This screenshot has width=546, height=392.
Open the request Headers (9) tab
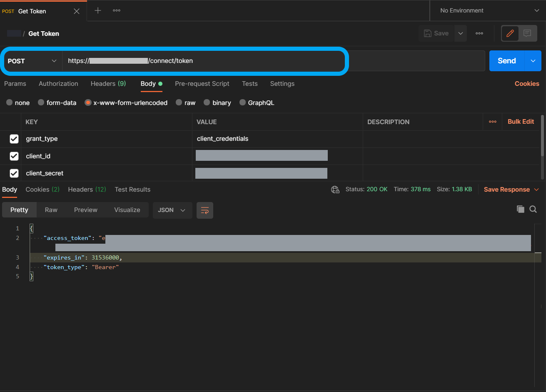[x=108, y=84]
